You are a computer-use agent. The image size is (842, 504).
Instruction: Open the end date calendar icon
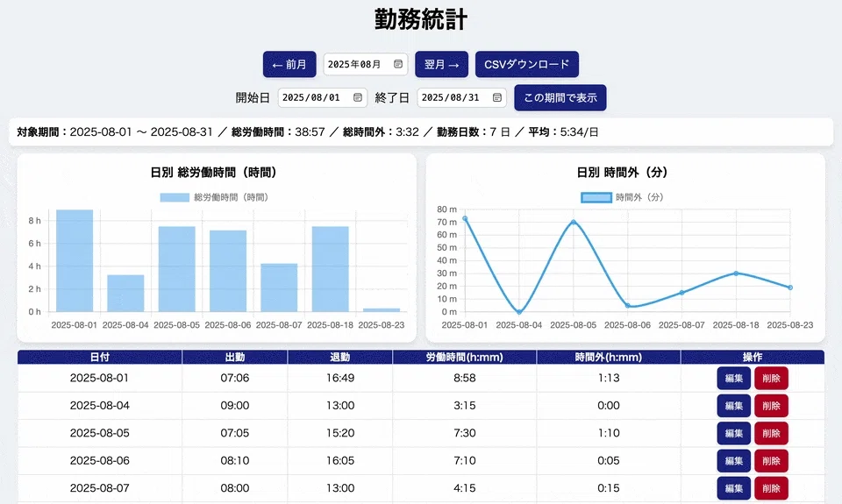(497, 97)
